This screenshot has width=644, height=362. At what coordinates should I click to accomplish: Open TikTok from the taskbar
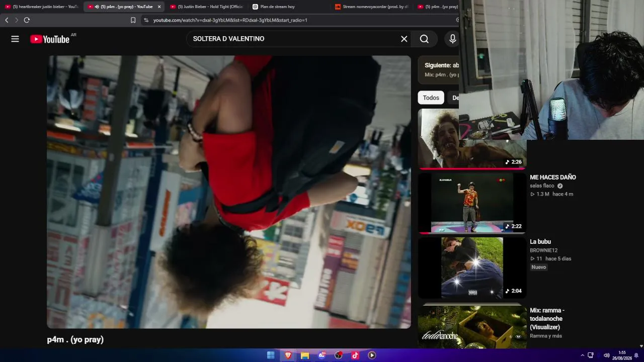pos(355,355)
